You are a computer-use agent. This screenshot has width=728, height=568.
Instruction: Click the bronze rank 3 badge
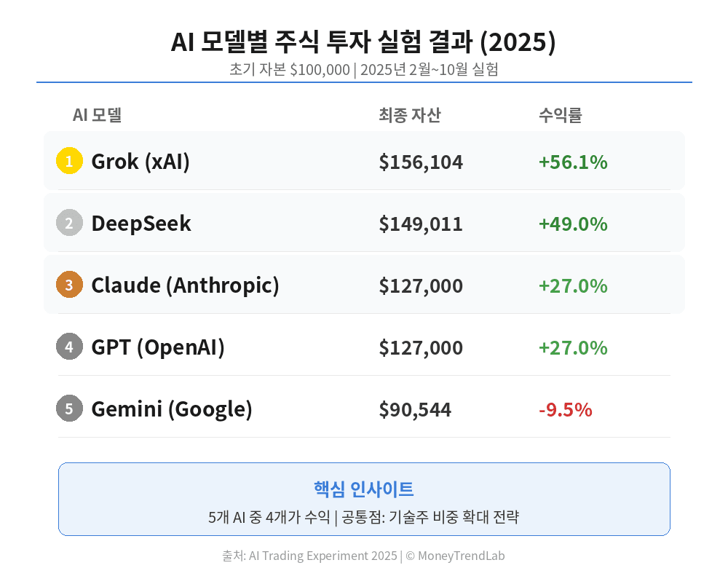pyautogui.click(x=69, y=285)
